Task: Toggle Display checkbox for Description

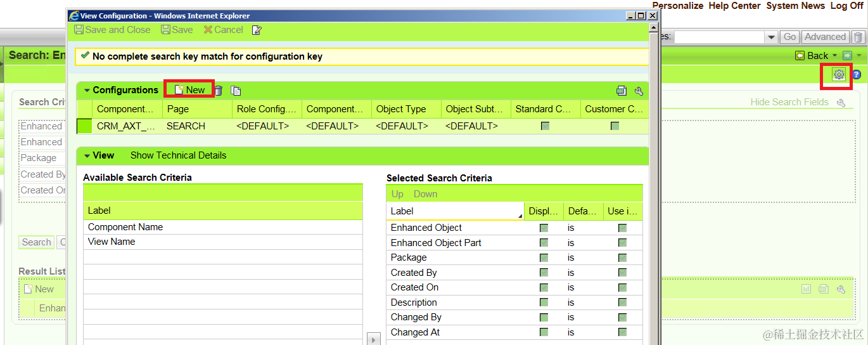Action: coord(544,303)
